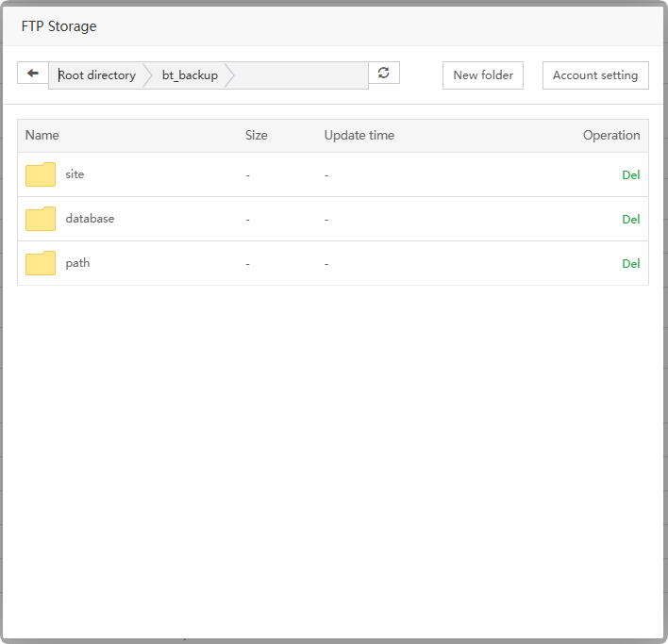
Task: Delete the database folder
Action: click(630, 220)
